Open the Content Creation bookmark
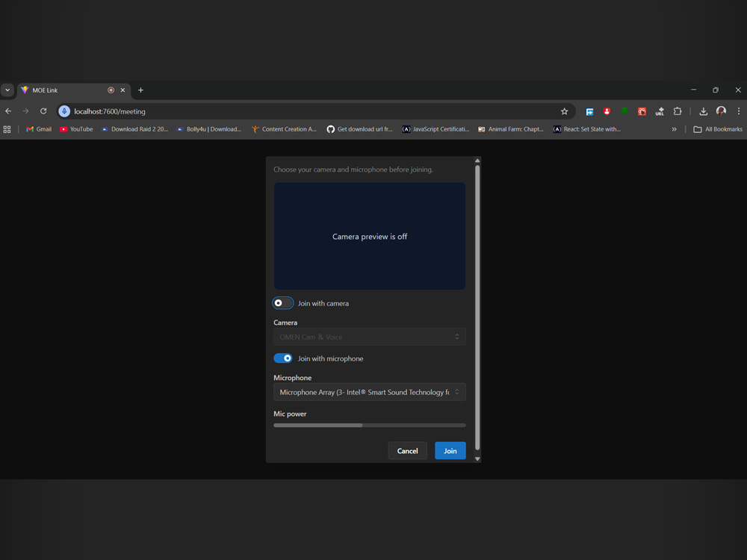The height and width of the screenshot is (560, 747). coord(284,129)
